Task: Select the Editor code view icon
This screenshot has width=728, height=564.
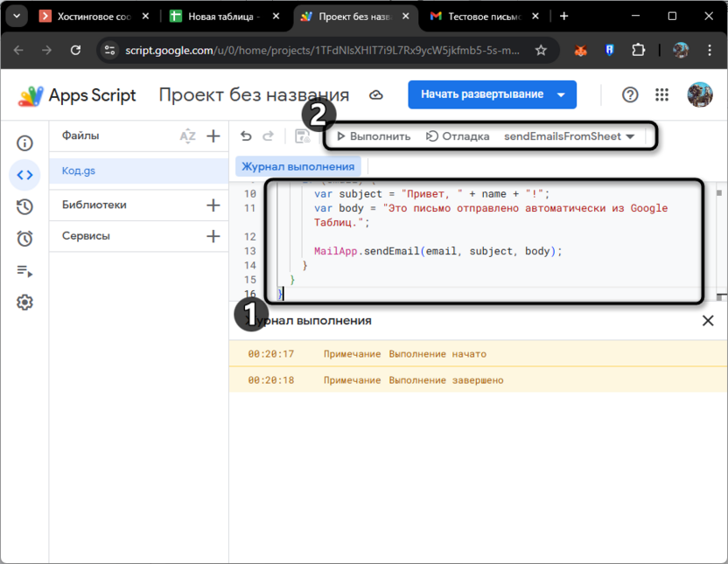Action: [x=24, y=175]
